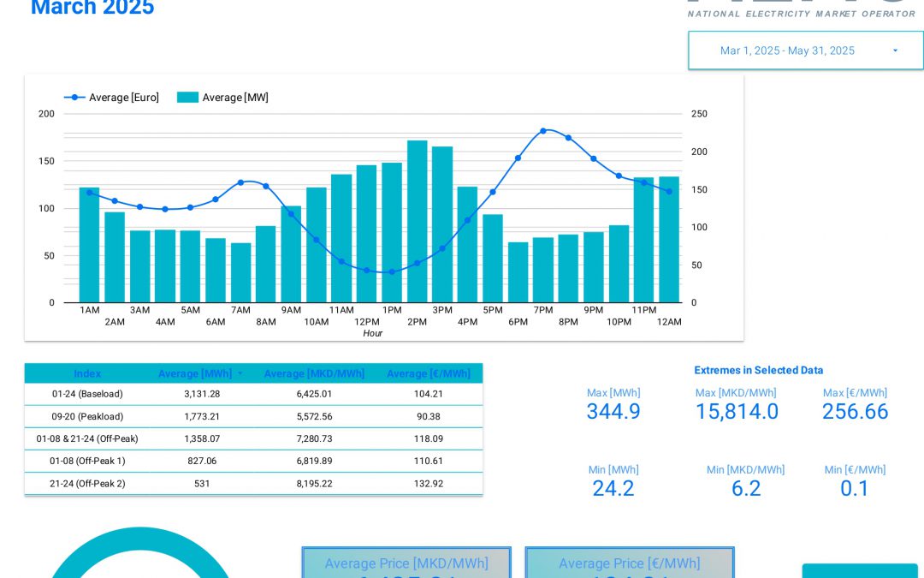Sort by Average [MKD/MWh] column header
This screenshot has height=578, width=924.
(314, 373)
